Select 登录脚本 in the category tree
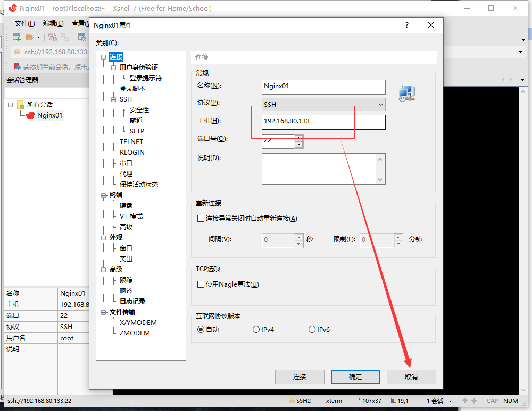 pos(132,88)
